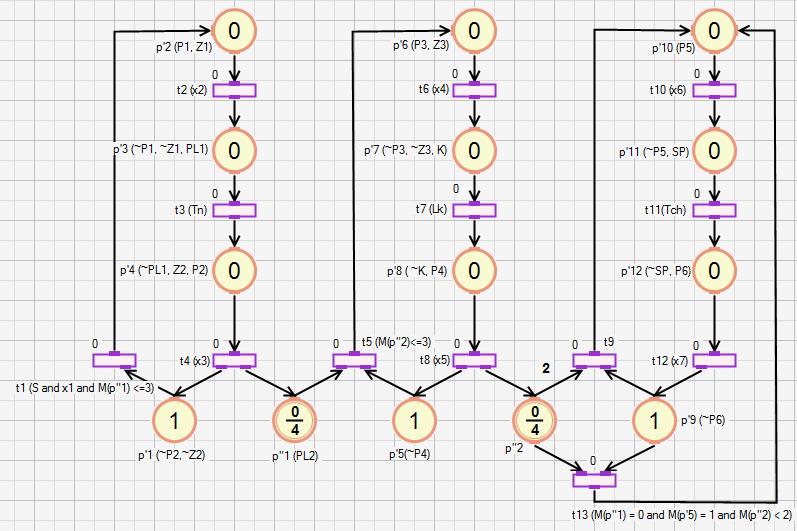The width and height of the screenshot is (797, 531).
Task: Select place circle p'9 (~P6) holding one token
Action: pyautogui.click(x=654, y=420)
